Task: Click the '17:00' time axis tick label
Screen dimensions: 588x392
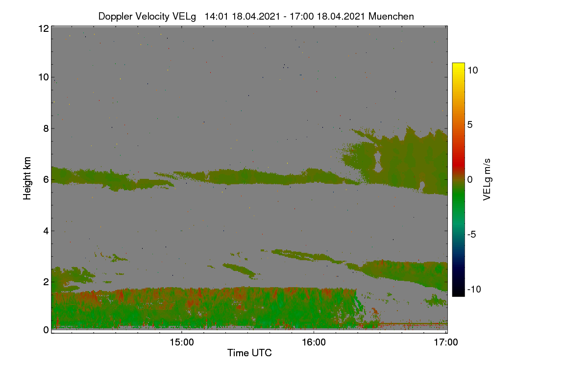Action: [446, 343]
